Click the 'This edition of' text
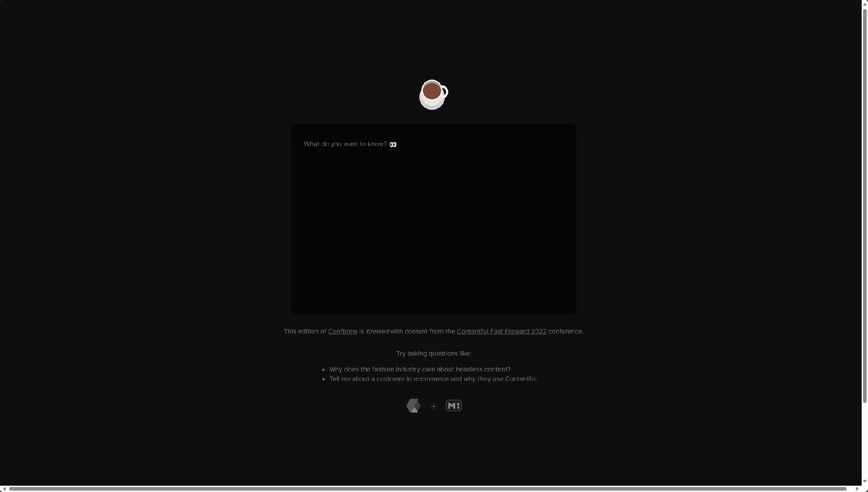 tap(305, 331)
